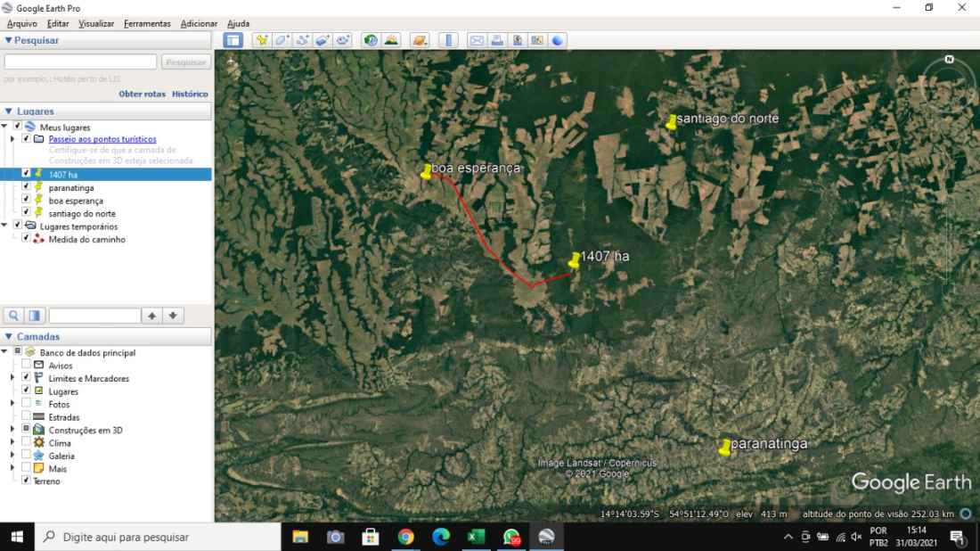
Task: Click the paranatinga pushpin on map
Action: point(724,448)
